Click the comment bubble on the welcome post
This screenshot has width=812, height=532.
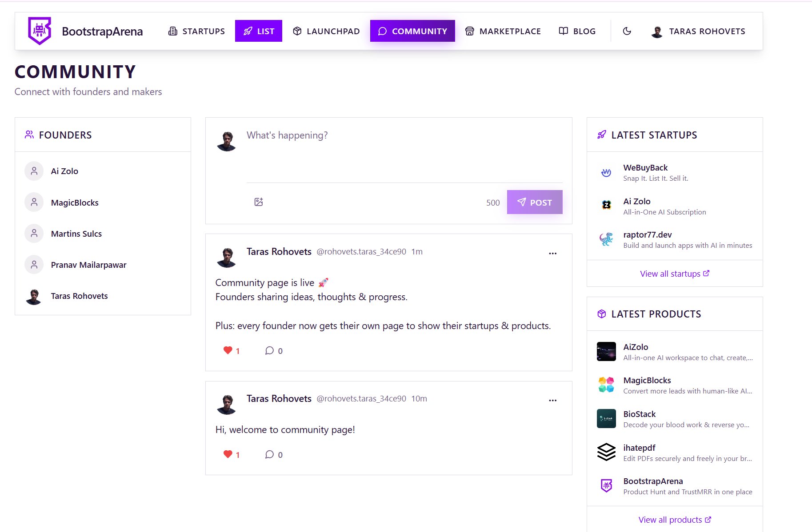tap(269, 454)
